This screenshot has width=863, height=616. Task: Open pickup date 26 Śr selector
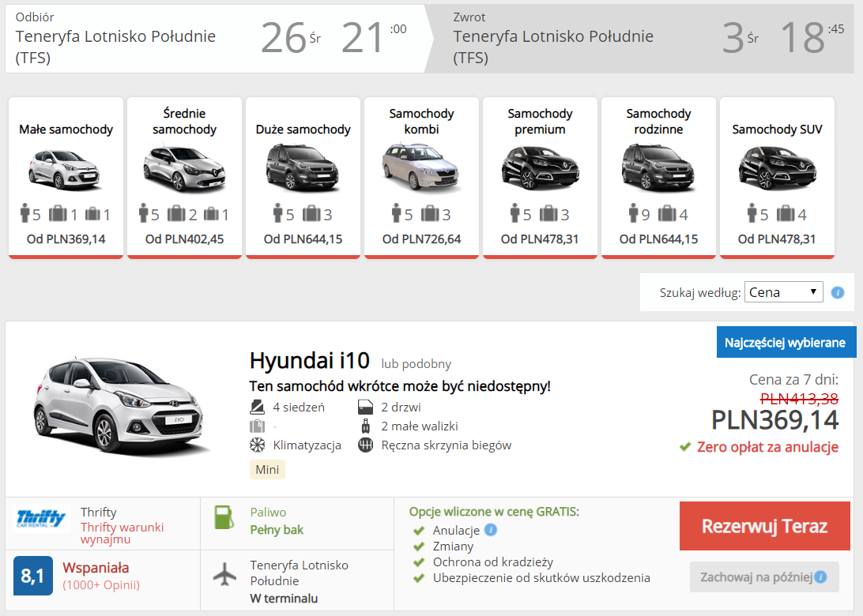(x=291, y=37)
